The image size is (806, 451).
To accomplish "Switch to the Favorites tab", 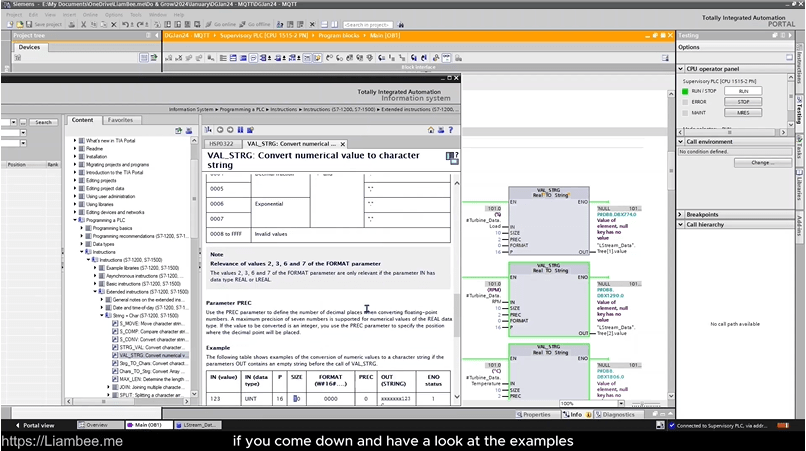I will (121, 120).
